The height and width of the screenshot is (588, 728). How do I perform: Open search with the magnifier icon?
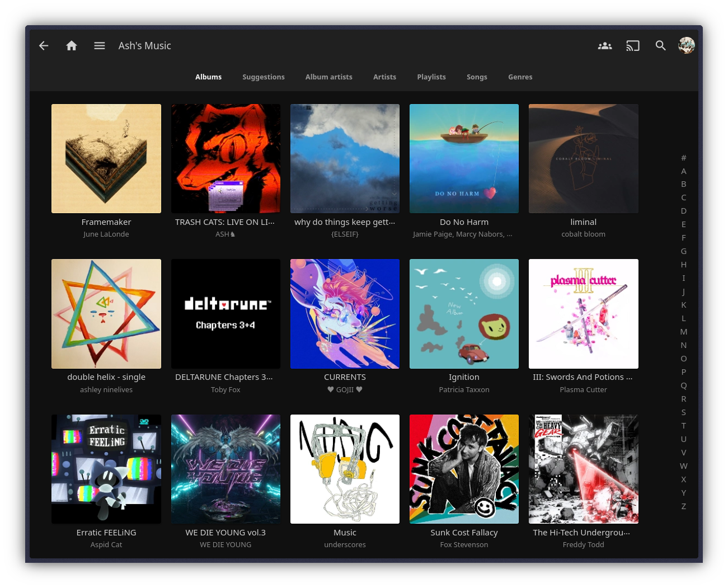pos(660,46)
